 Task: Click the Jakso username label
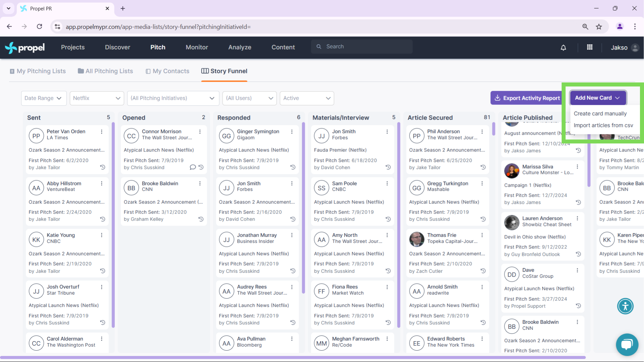click(619, 48)
